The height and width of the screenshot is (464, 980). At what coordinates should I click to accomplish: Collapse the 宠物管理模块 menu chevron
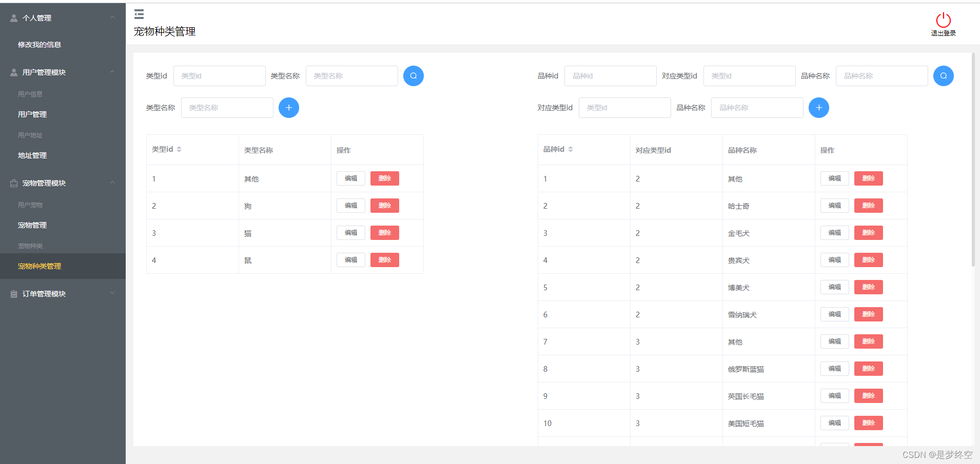pyautogui.click(x=112, y=183)
